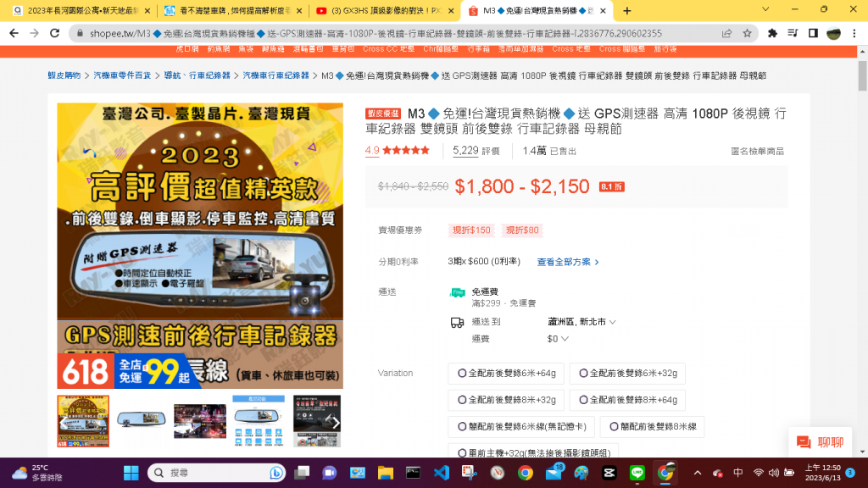
Task: Open the tab search chevron in Chrome
Action: (765, 9)
